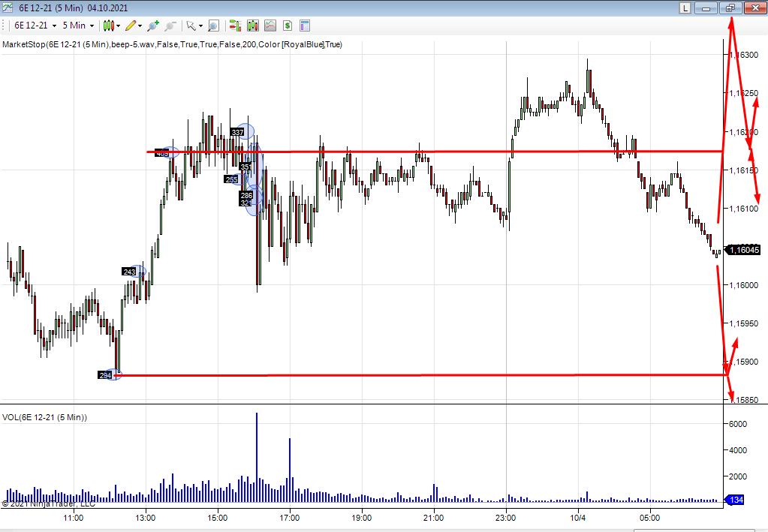Click the window link 'L' button
Screen dimensions: 768x532
click(x=685, y=8)
